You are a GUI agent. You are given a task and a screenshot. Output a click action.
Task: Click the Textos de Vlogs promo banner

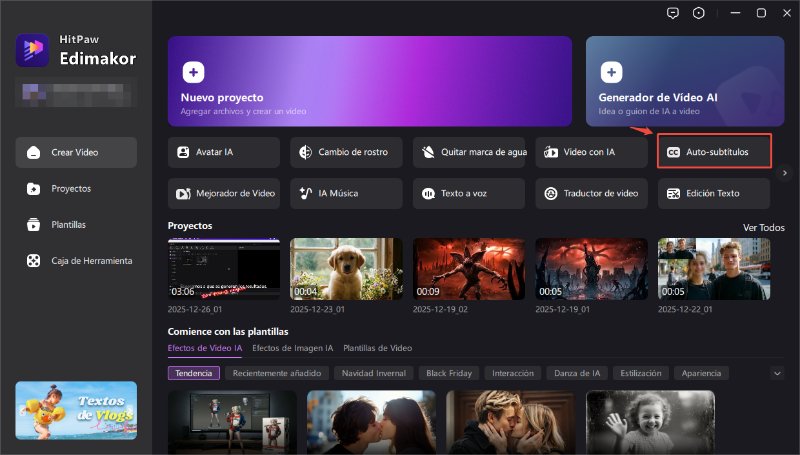[x=76, y=411]
